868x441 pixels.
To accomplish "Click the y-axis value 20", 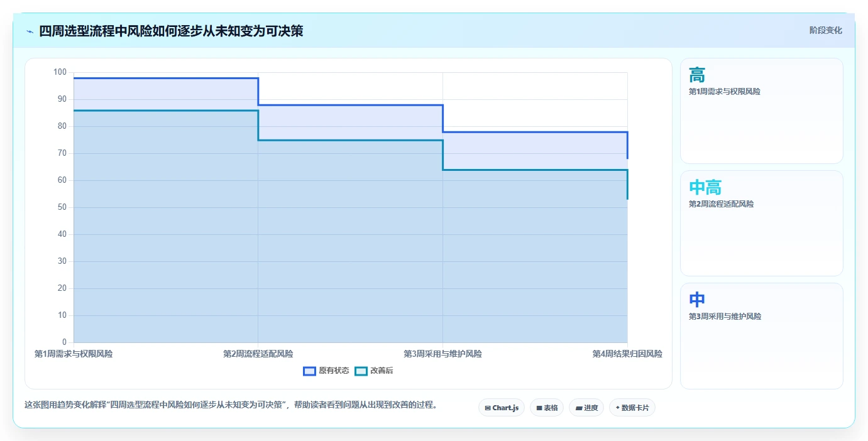I will [x=62, y=288].
